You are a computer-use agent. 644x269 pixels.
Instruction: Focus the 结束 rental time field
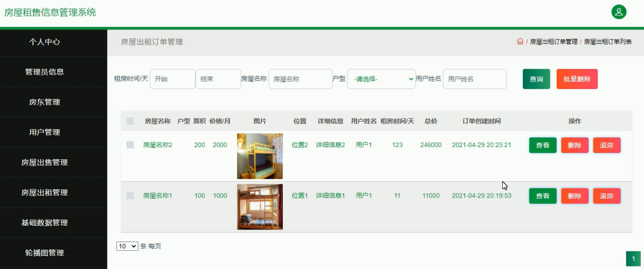click(x=218, y=79)
